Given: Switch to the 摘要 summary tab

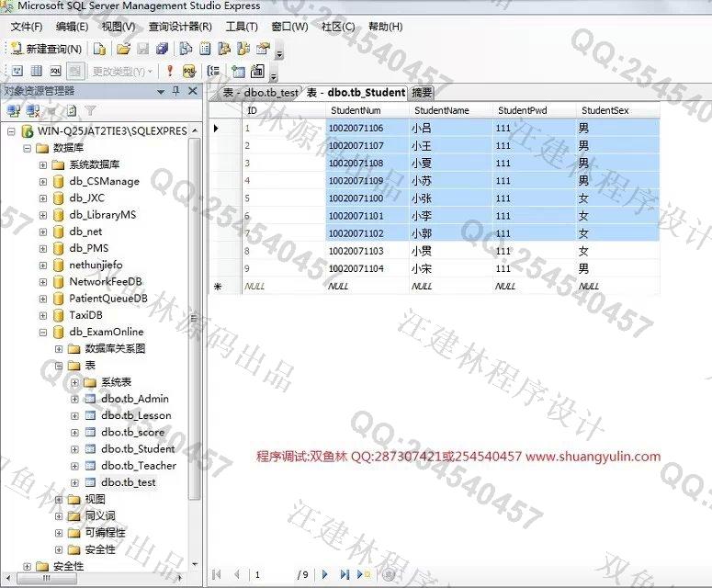Looking at the screenshot, I should point(422,93).
